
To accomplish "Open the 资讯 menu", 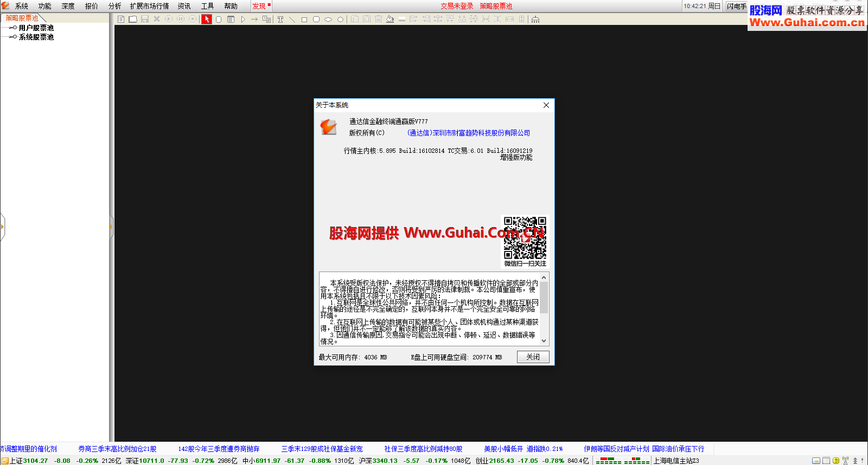I will coord(184,6).
